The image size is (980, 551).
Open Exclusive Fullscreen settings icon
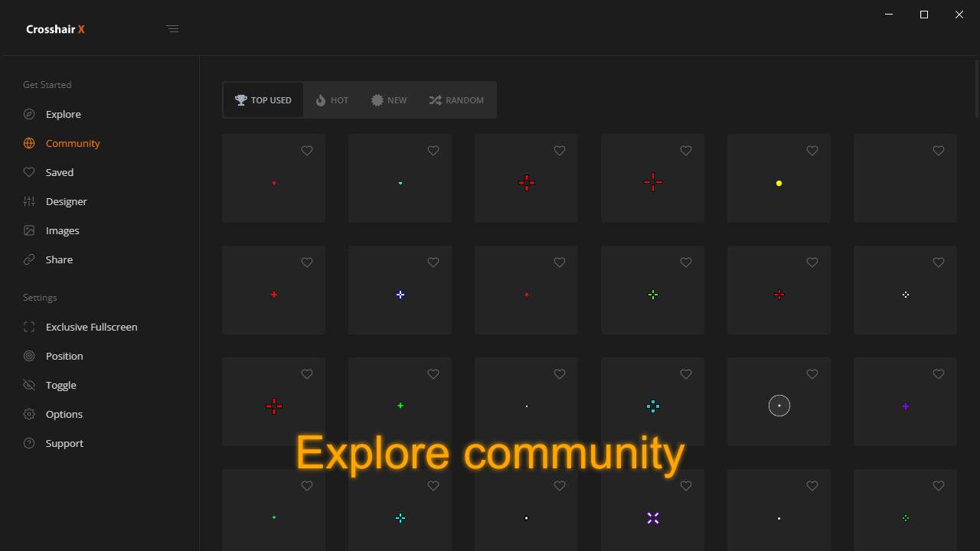pyautogui.click(x=29, y=327)
